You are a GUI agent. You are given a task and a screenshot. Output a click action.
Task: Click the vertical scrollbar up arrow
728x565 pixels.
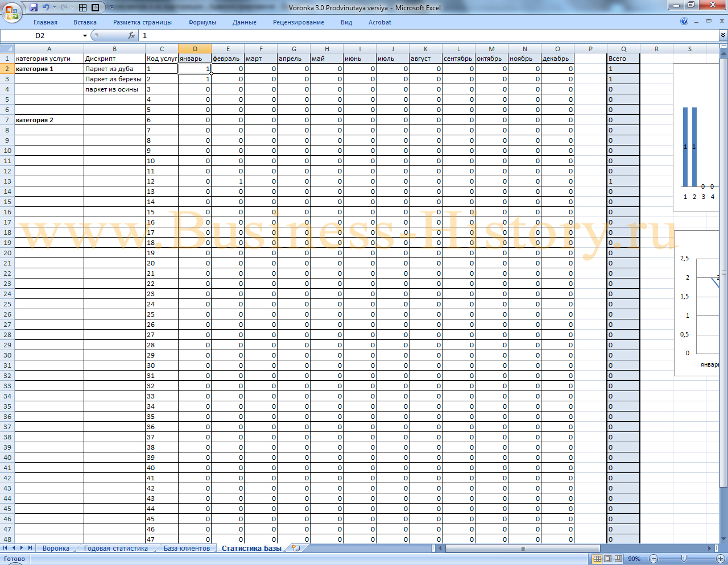(723, 52)
